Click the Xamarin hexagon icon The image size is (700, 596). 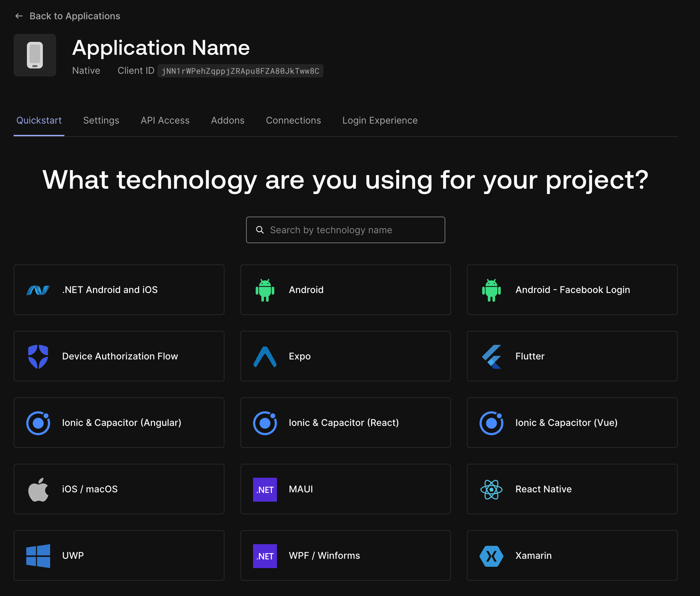coord(491,556)
